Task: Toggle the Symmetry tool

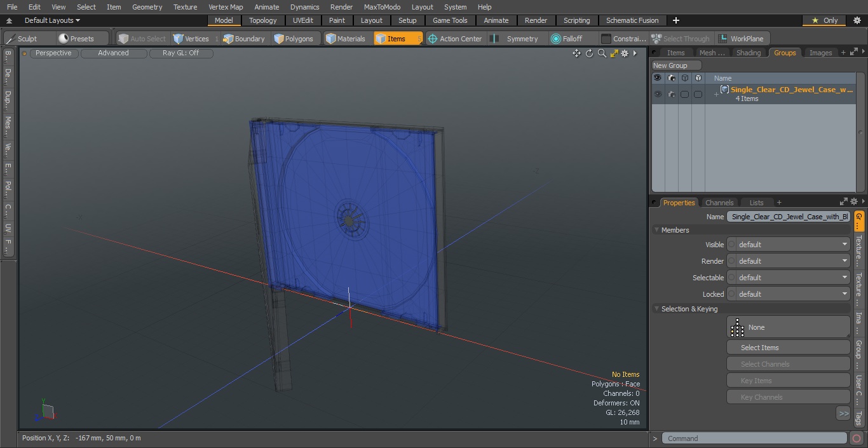Action: click(516, 39)
